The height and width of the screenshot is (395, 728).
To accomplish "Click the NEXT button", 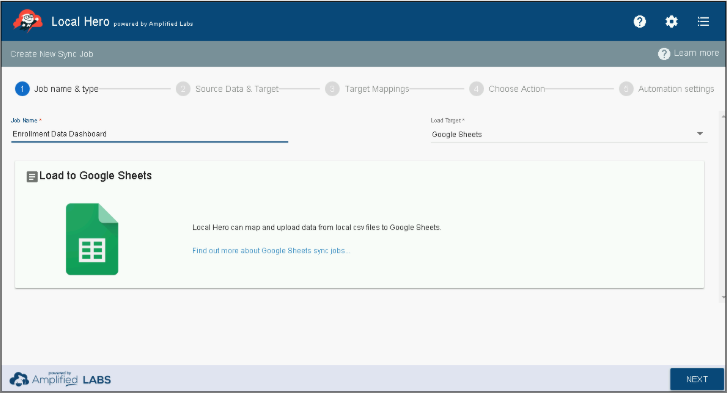I will tap(697, 379).
